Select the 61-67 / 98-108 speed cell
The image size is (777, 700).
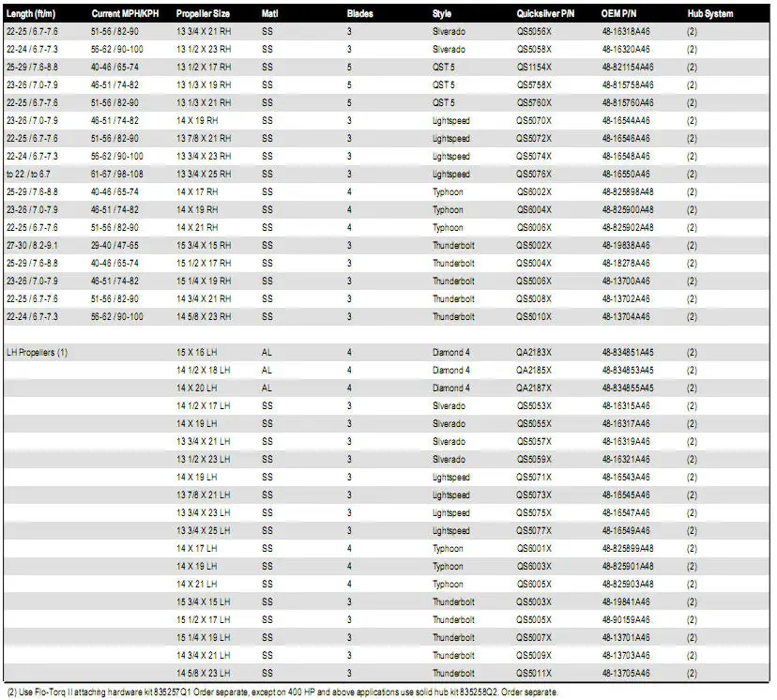(117, 175)
